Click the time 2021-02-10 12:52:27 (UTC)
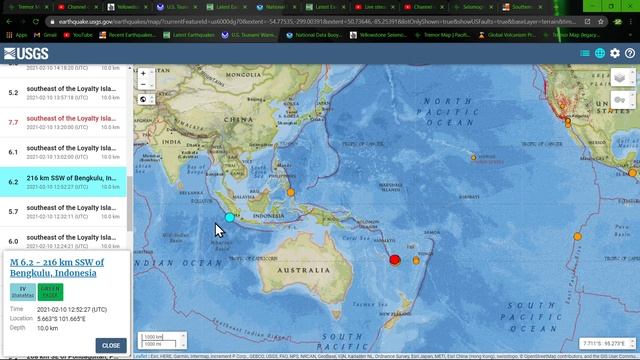640x360 pixels. 72,309
